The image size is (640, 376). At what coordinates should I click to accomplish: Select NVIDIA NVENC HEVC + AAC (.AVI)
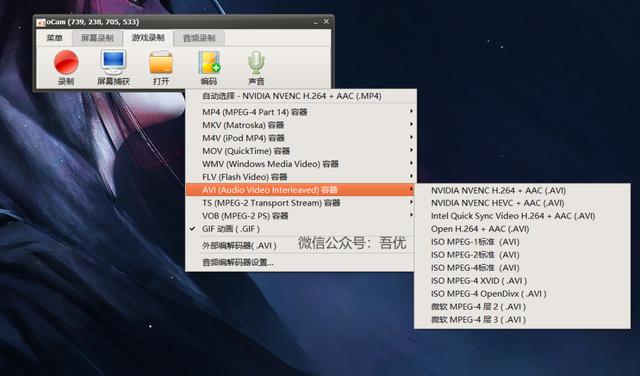point(522,203)
